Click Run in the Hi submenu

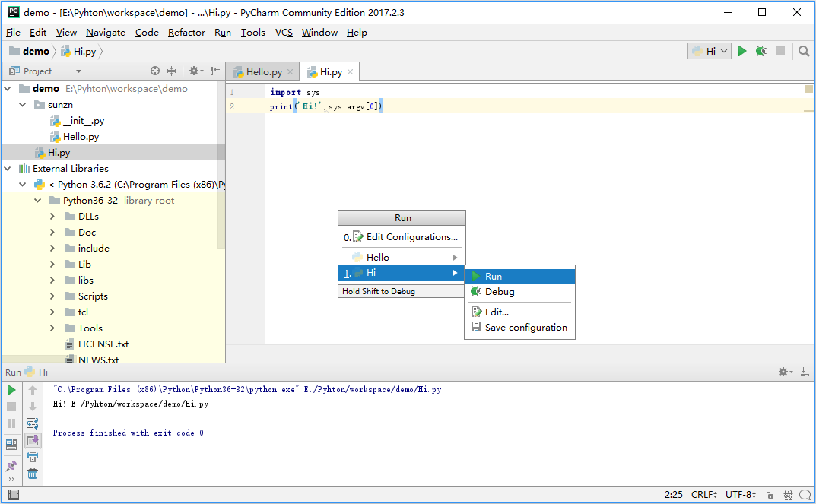pos(520,276)
